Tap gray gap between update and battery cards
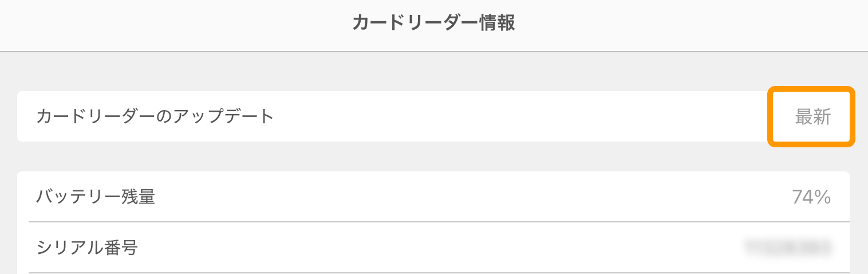Image resolution: width=868 pixels, height=274 pixels. click(401, 156)
